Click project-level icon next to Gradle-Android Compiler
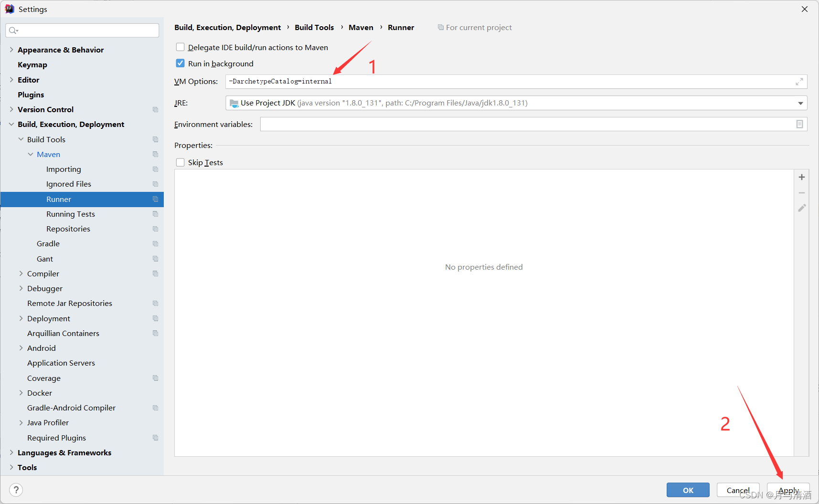Screen dimensions: 819x504 pyautogui.click(x=155, y=408)
